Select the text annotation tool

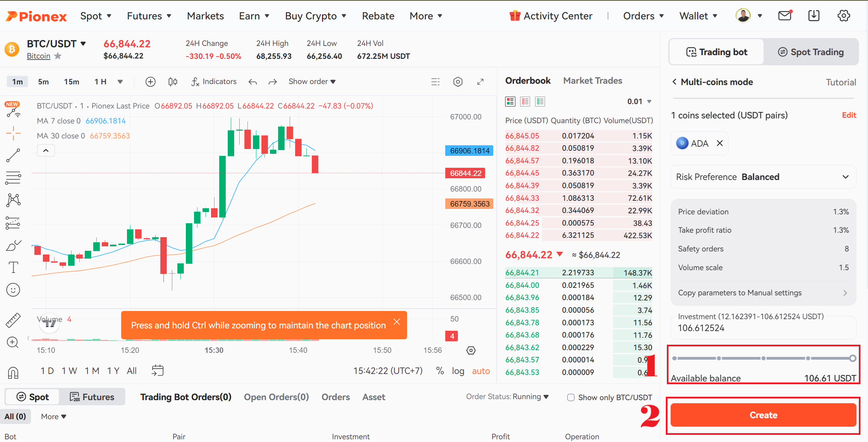(13, 267)
